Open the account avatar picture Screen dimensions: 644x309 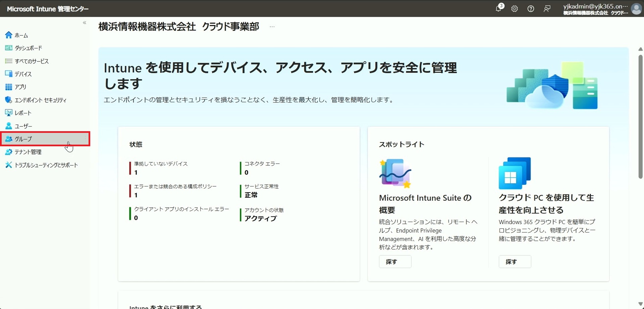point(636,9)
